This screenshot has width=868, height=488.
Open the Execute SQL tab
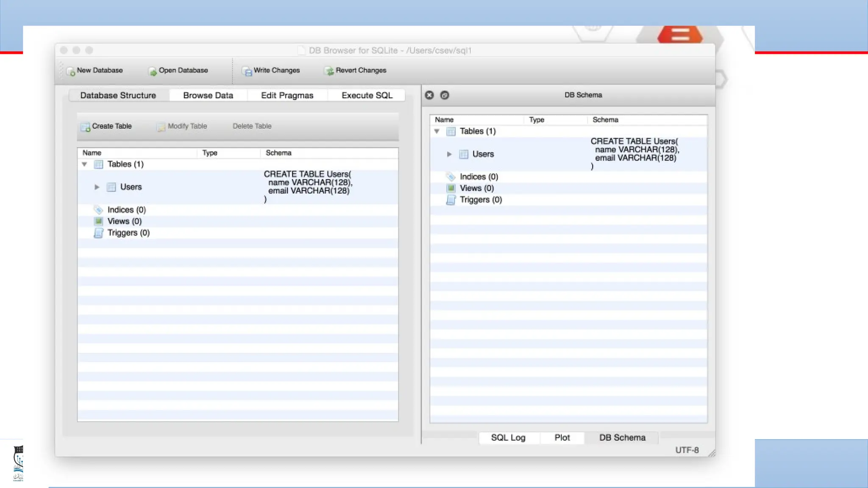(367, 95)
